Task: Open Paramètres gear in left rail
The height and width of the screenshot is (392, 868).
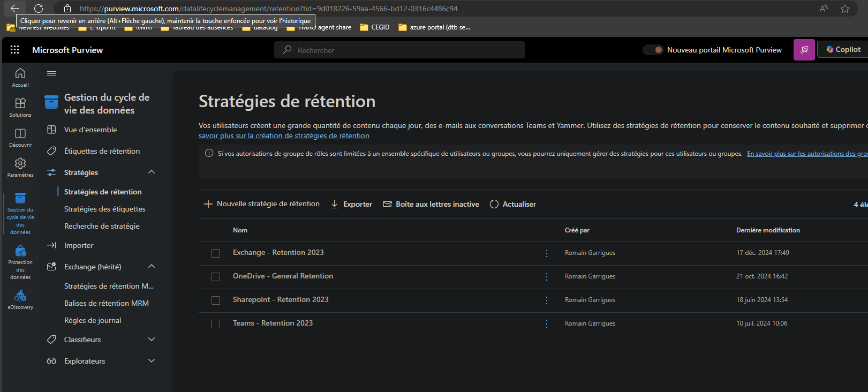Action: pyautogui.click(x=20, y=168)
